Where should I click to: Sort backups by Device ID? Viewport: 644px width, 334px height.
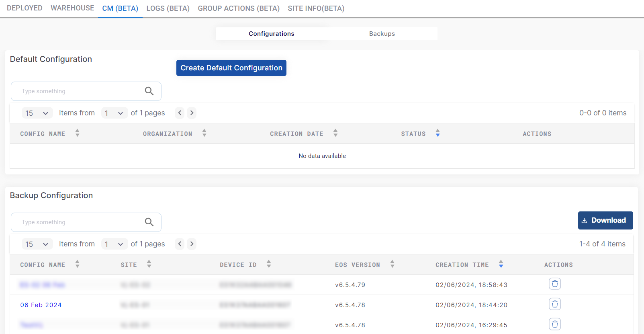(x=269, y=264)
